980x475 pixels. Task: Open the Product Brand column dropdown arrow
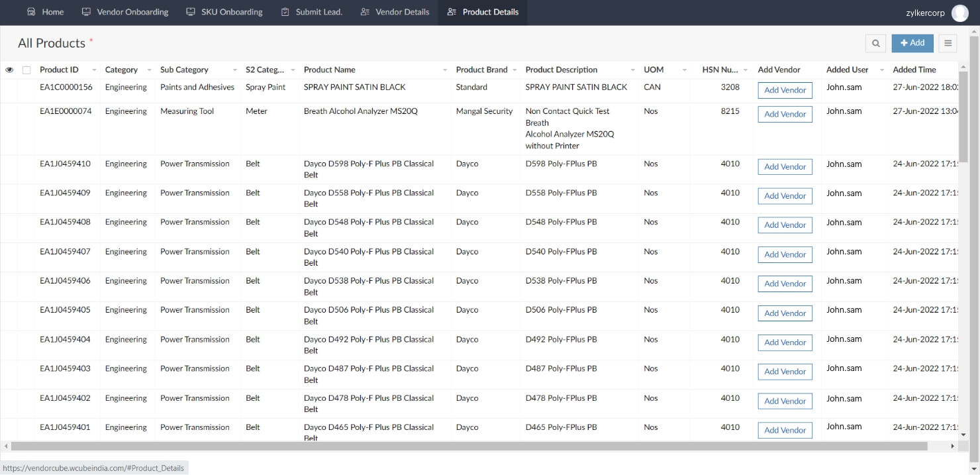[514, 70]
